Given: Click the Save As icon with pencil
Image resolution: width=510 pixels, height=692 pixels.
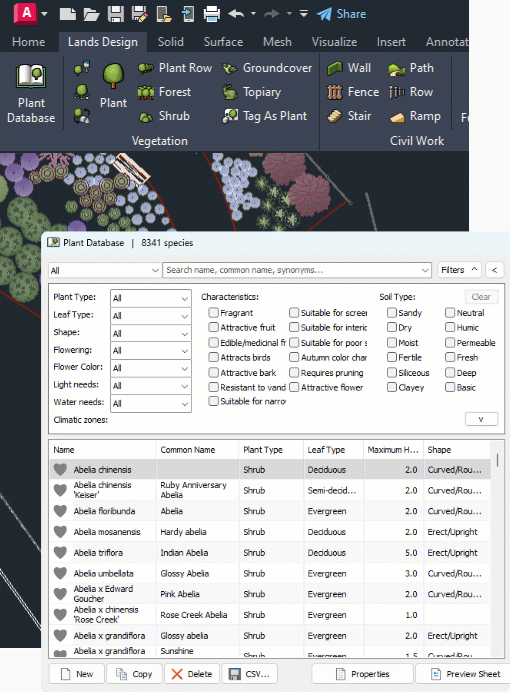Looking at the screenshot, I should pyautogui.click(x=139, y=14).
